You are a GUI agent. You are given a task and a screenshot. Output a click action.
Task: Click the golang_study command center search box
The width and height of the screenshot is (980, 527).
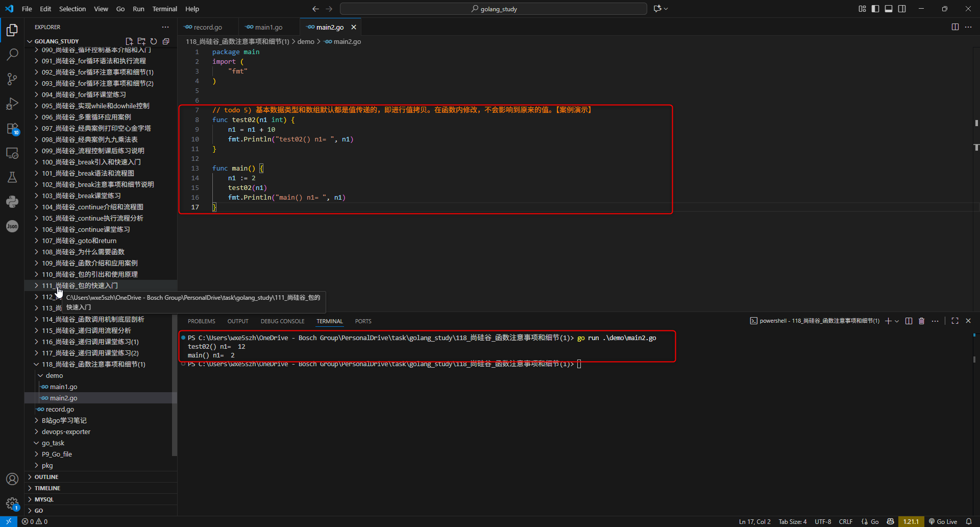tap(494, 9)
